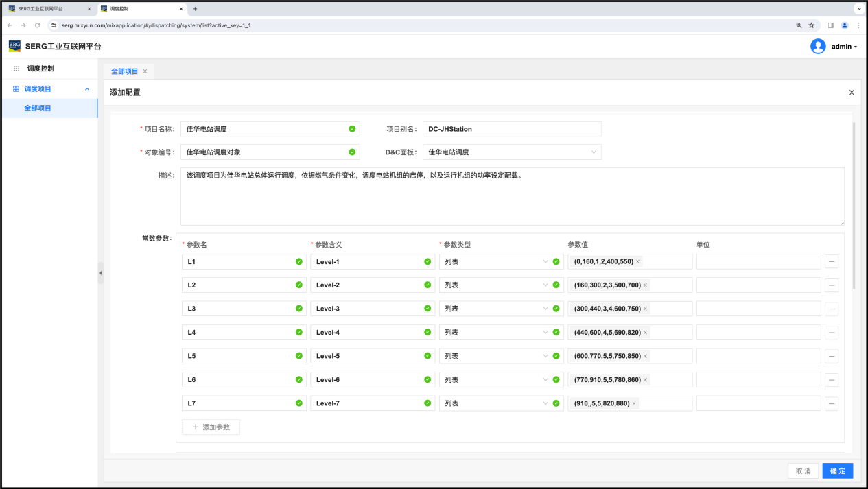This screenshot has width=868, height=489.
Task: Select 全部项目 in the sidebar
Action: pyautogui.click(x=38, y=108)
